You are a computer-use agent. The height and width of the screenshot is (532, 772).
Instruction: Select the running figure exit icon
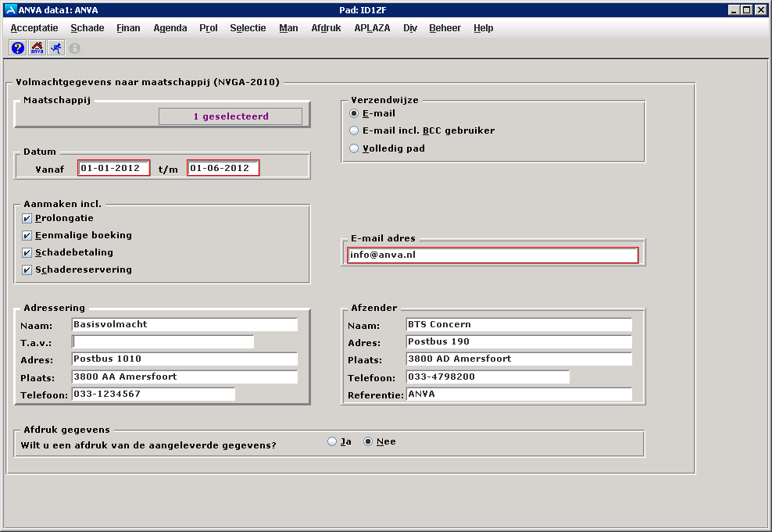(55, 48)
